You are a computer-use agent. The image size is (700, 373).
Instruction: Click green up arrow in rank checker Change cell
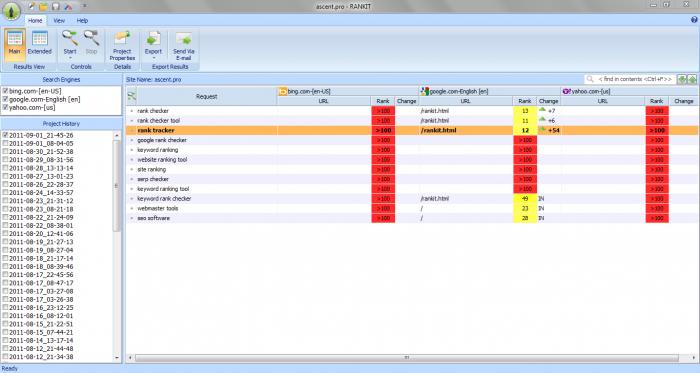click(542, 110)
